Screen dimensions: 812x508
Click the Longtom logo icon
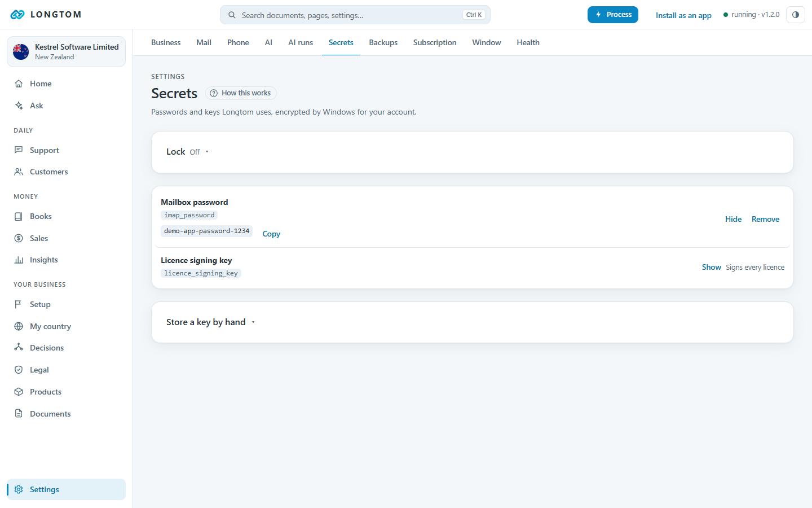17,15
